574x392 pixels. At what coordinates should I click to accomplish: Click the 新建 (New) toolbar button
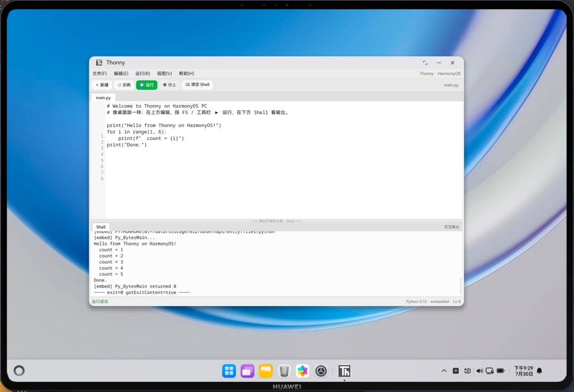click(x=102, y=85)
